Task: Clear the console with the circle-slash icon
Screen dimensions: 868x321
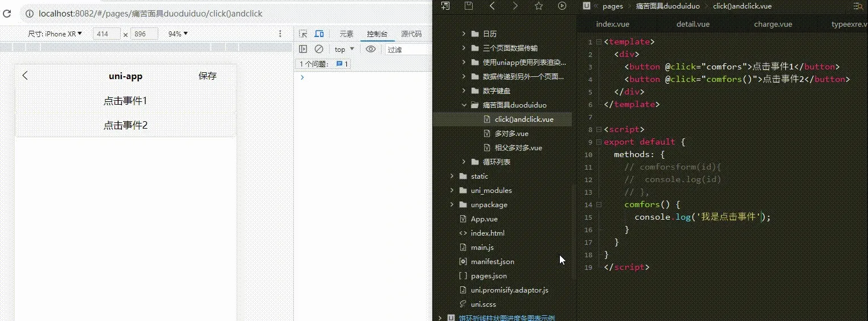Action: coord(319,50)
